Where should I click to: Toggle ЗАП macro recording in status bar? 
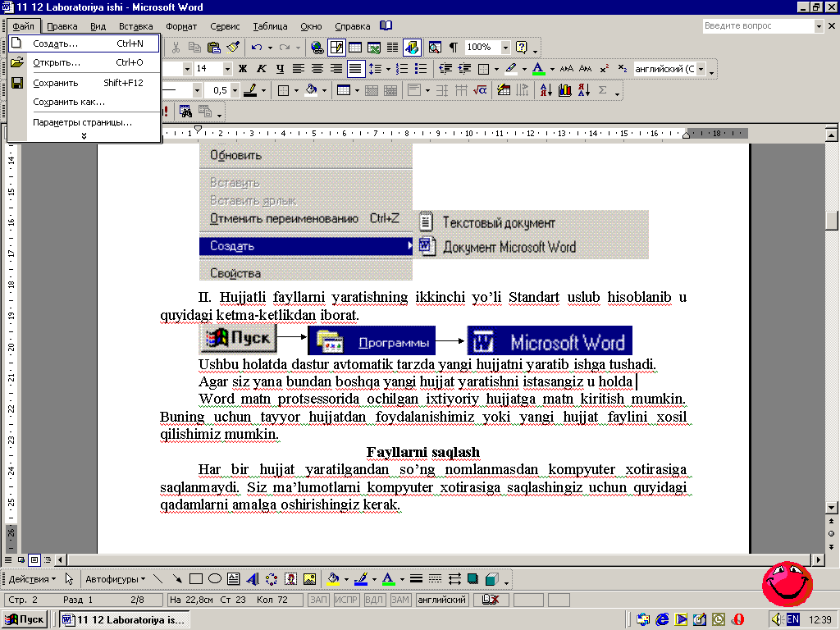pyautogui.click(x=319, y=600)
